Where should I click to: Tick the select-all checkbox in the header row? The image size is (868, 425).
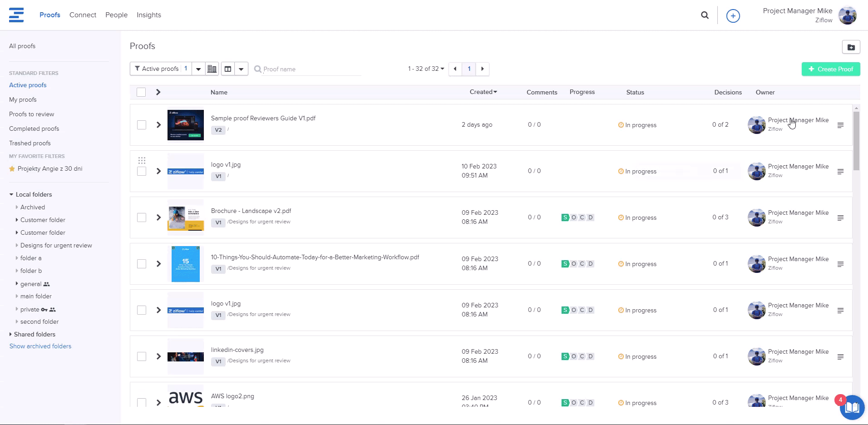pyautogui.click(x=141, y=92)
